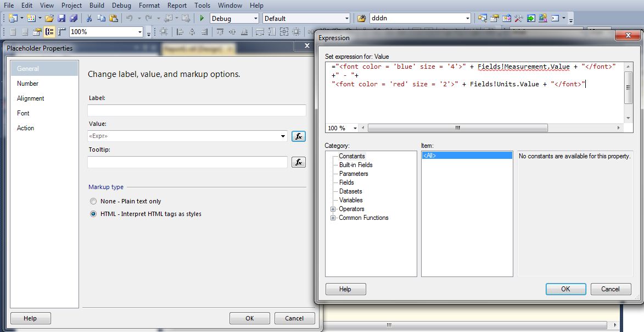Open the Toolbox via hammer and wrench icon
The height and width of the screenshot is (332, 644).
coord(519,18)
